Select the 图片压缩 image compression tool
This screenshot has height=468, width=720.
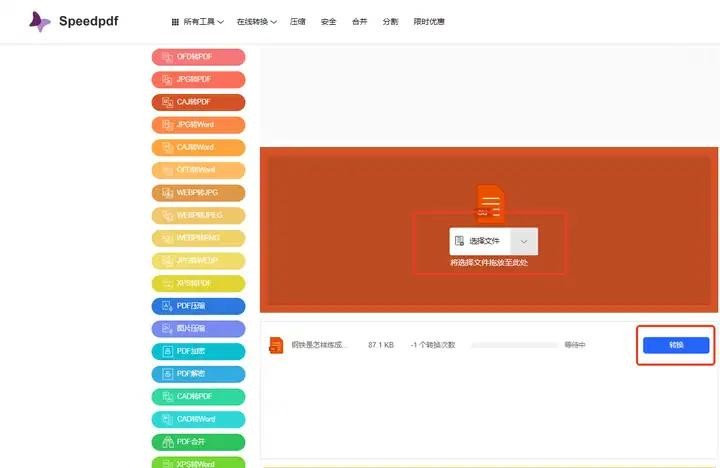pyautogui.click(x=198, y=329)
